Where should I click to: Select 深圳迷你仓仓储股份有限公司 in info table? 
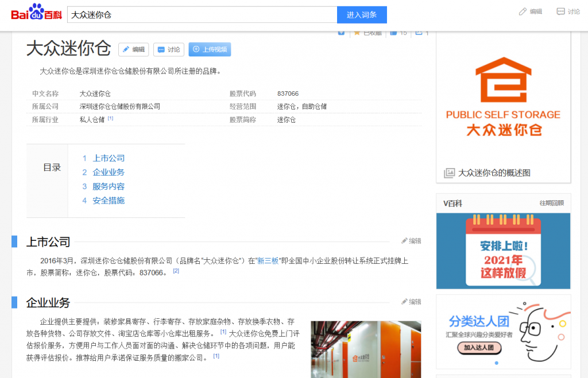pos(119,106)
